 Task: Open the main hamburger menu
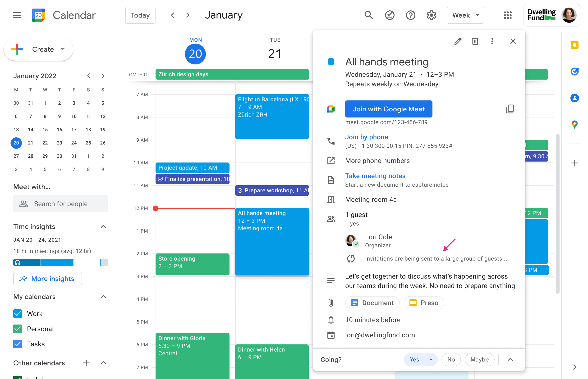pyautogui.click(x=17, y=15)
